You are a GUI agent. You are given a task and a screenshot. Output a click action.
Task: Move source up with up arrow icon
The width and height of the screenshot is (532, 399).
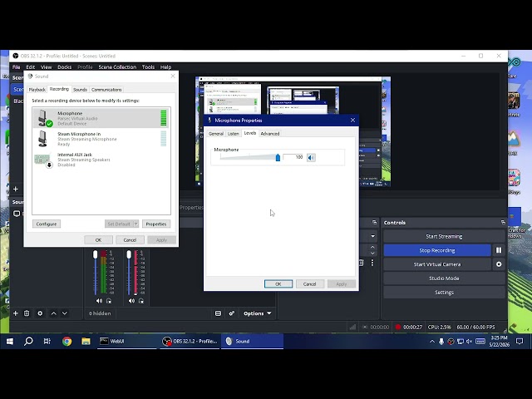(x=53, y=313)
